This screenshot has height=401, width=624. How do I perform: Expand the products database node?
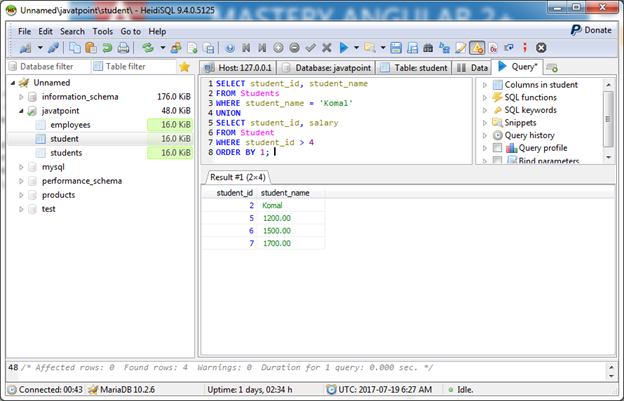click(x=21, y=195)
